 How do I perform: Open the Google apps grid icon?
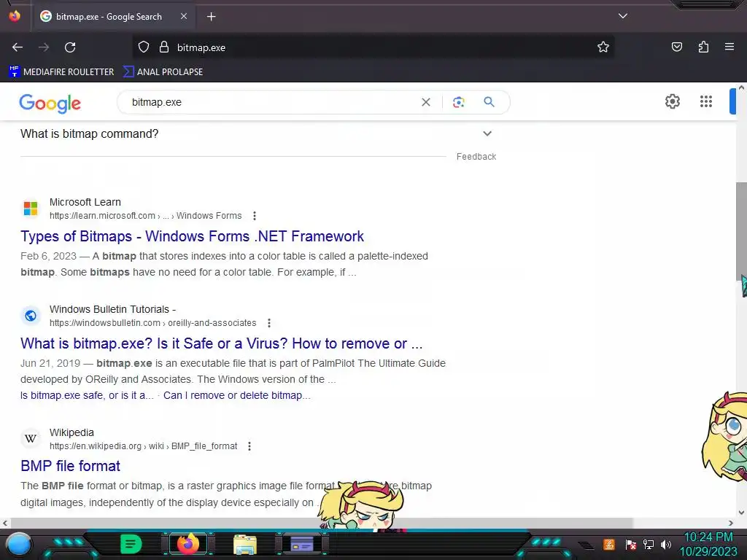click(706, 101)
